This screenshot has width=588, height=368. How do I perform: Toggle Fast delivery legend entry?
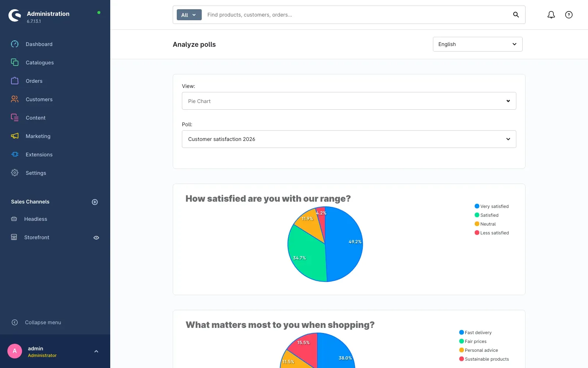tap(475, 333)
